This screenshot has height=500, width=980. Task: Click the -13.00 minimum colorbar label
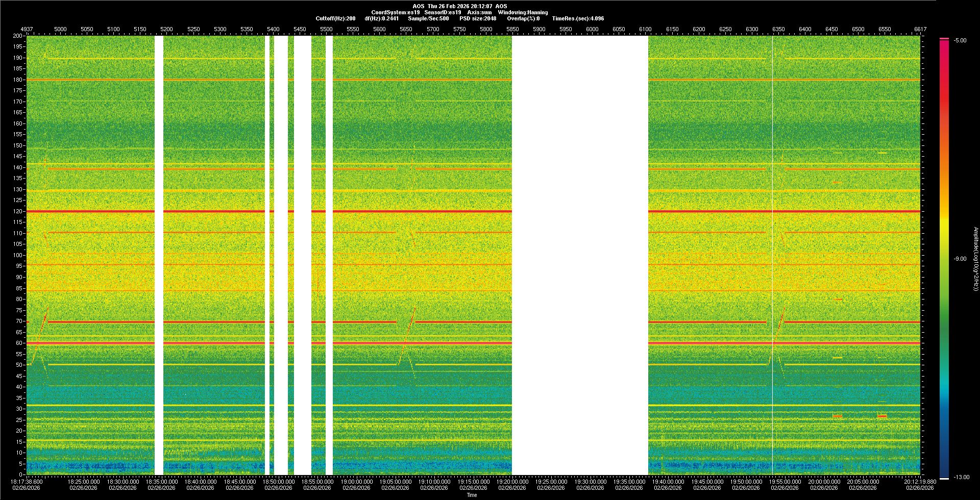click(961, 477)
